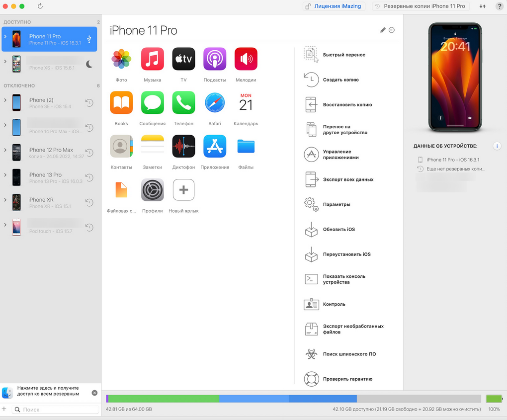Click backup history icon for iPhone XR
Viewport: 507px width, 420px height.
pyautogui.click(x=89, y=202)
